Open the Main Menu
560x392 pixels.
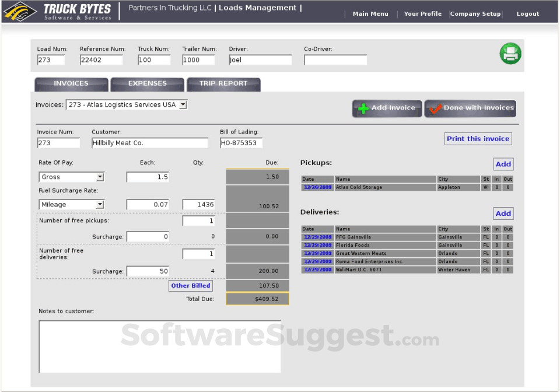point(370,13)
